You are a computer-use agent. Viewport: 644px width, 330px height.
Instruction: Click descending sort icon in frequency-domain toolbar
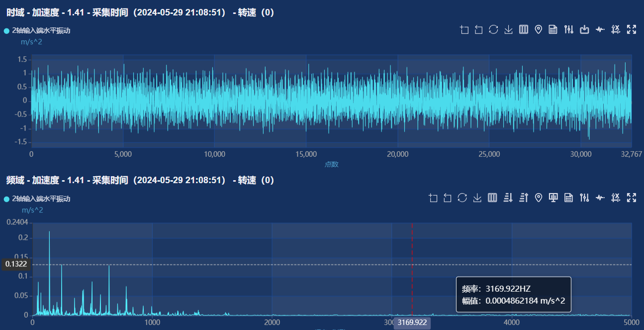508,198
